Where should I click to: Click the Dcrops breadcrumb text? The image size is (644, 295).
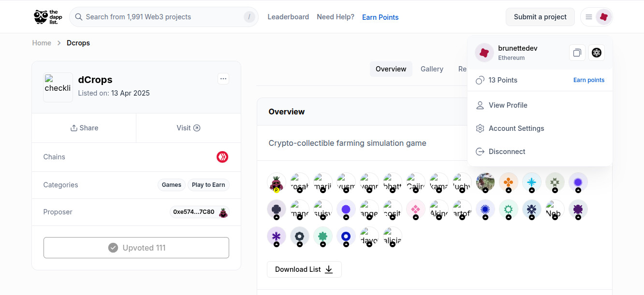point(78,43)
